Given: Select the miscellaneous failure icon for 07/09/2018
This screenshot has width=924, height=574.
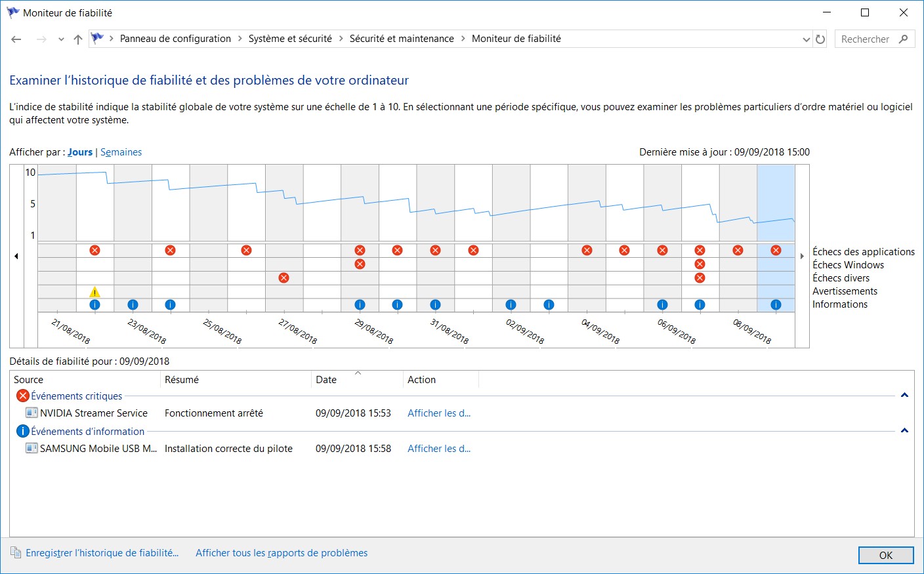Looking at the screenshot, I should pos(700,277).
